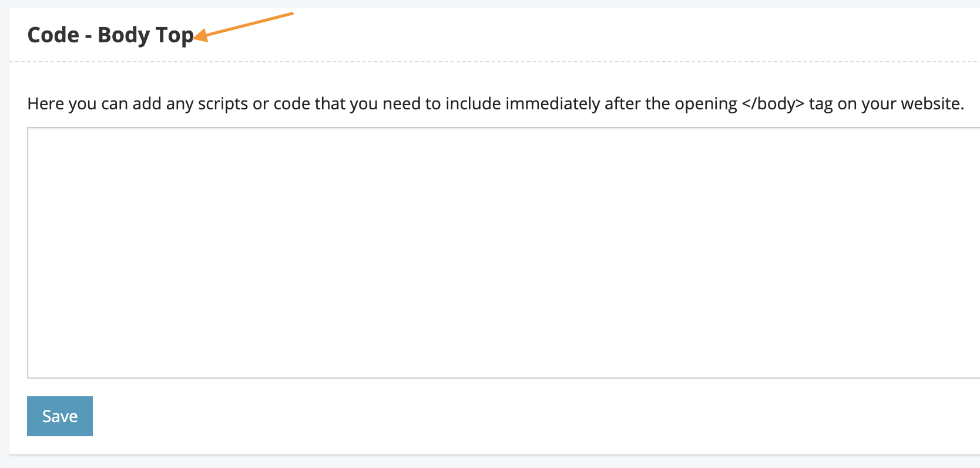Screen dimensions: 980x468
Task: Click the top-left corner inside the code box
Action: (35, 135)
